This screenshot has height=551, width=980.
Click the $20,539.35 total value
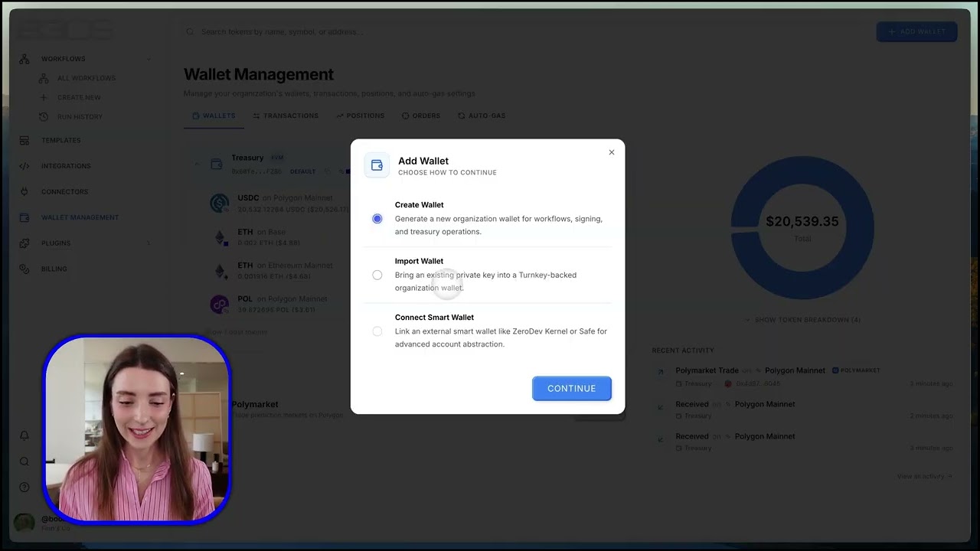pyautogui.click(x=802, y=222)
